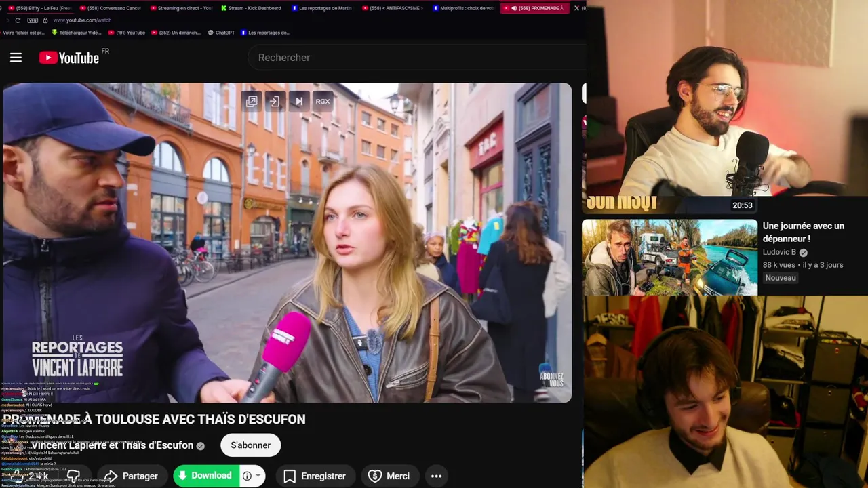The width and height of the screenshot is (868, 488).
Task: Click the video title PROMENADE À TOULOUSE
Action: [x=154, y=419]
